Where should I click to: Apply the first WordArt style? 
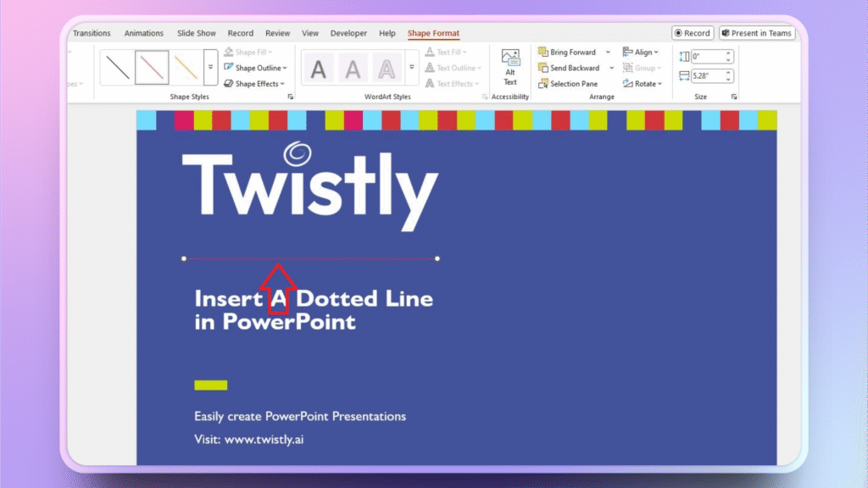coord(319,69)
